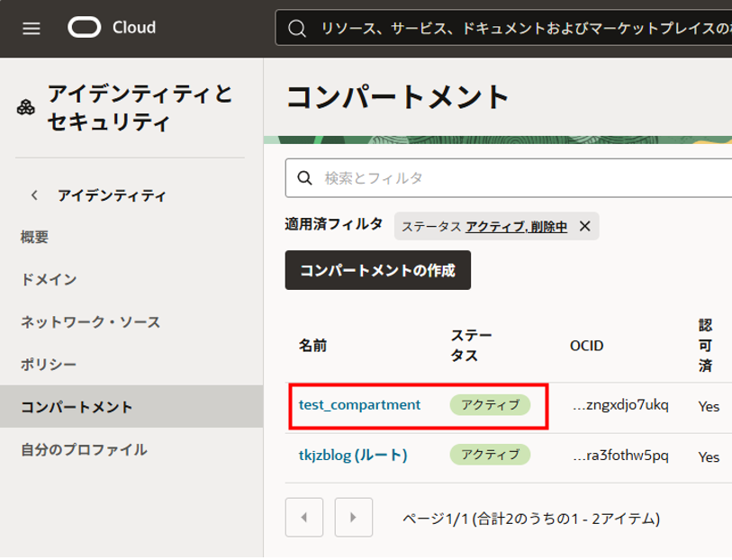Image resolution: width=732 pixels, height=560 pixels.
Task: Open the hamburger navigation menu
Action: 32,28
